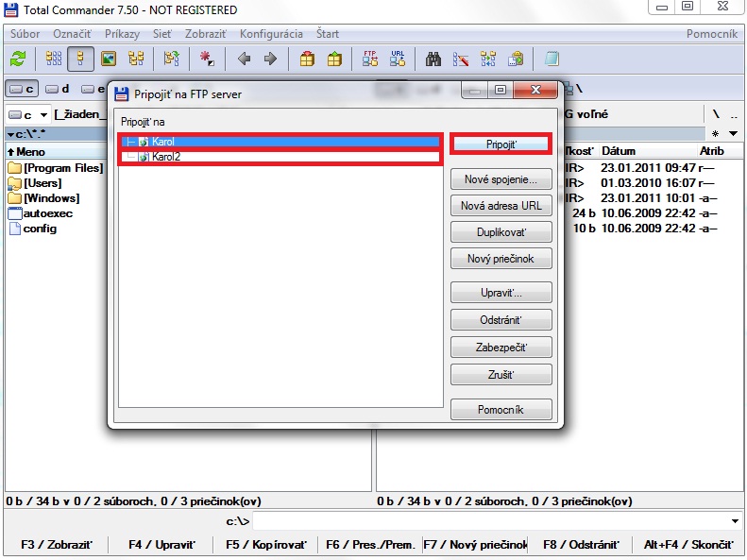
Task: Sort by the Atrib column header
Action: tap(712, 151)
